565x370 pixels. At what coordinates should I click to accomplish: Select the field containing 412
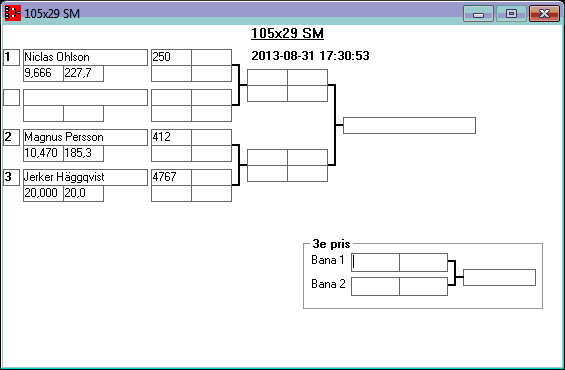[x=171, y=137]
